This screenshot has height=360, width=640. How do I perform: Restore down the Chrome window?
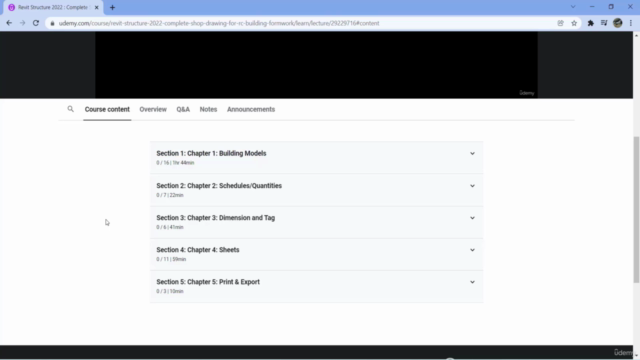tap(611, 7)
